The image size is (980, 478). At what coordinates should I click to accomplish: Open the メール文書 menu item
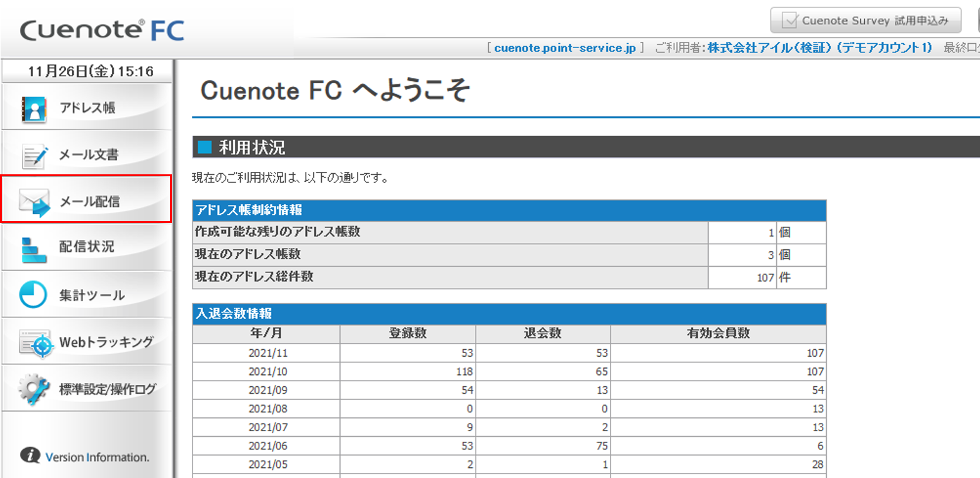coord(89,155)
